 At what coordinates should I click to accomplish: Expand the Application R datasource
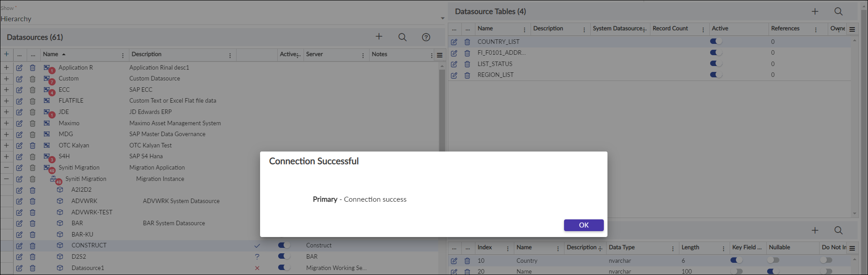(x=6, y=67)
